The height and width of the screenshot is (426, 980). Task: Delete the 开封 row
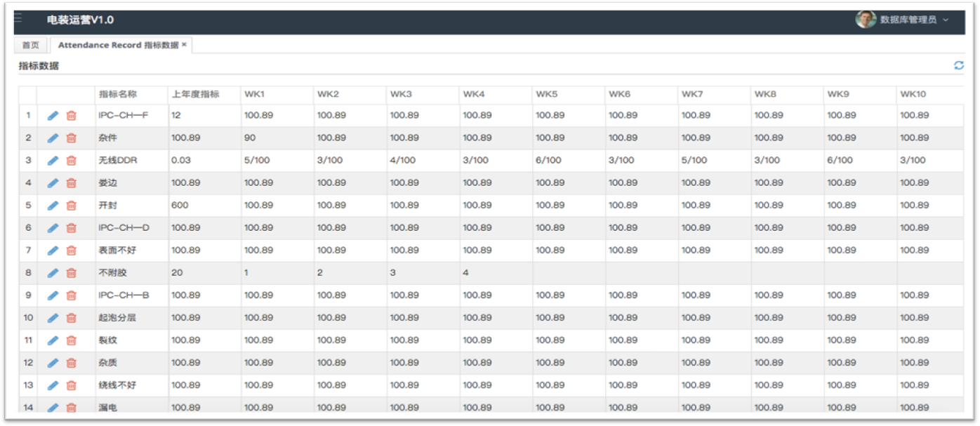[71, 206]
